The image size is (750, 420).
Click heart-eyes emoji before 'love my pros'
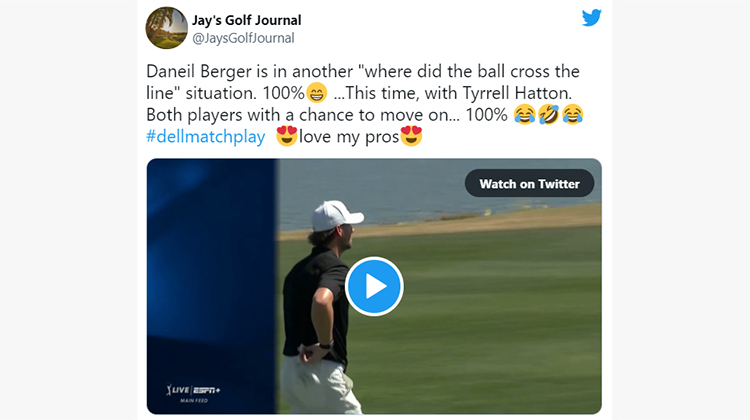click(287, 136)
